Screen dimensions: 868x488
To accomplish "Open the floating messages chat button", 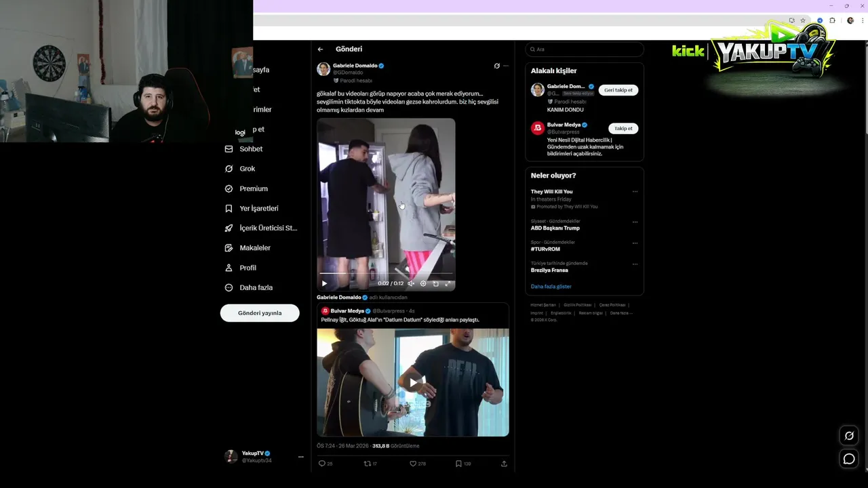I will [x=849, y=459].
